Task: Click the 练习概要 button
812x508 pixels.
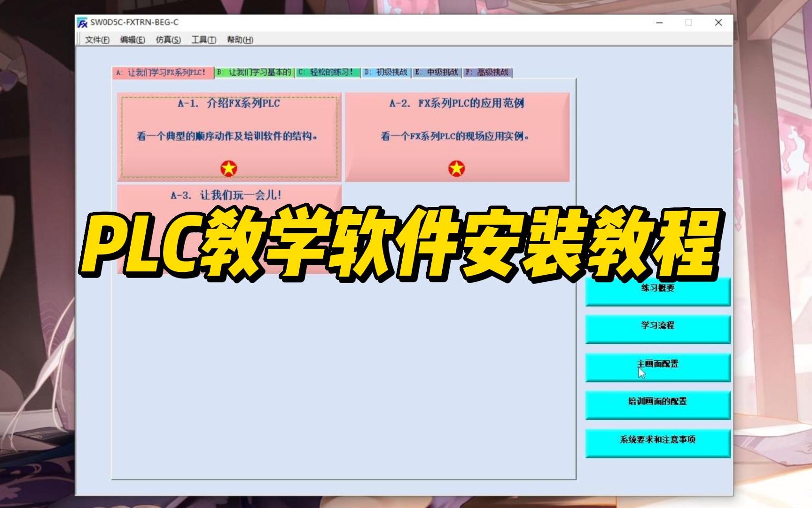Action: coord(657,291)
